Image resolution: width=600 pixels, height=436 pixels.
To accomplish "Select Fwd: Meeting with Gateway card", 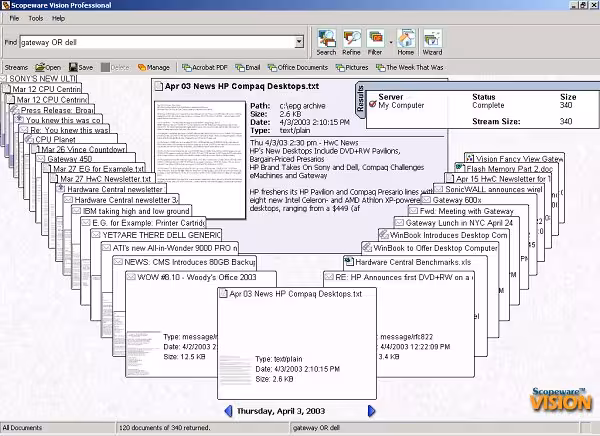I will point(468,211).
